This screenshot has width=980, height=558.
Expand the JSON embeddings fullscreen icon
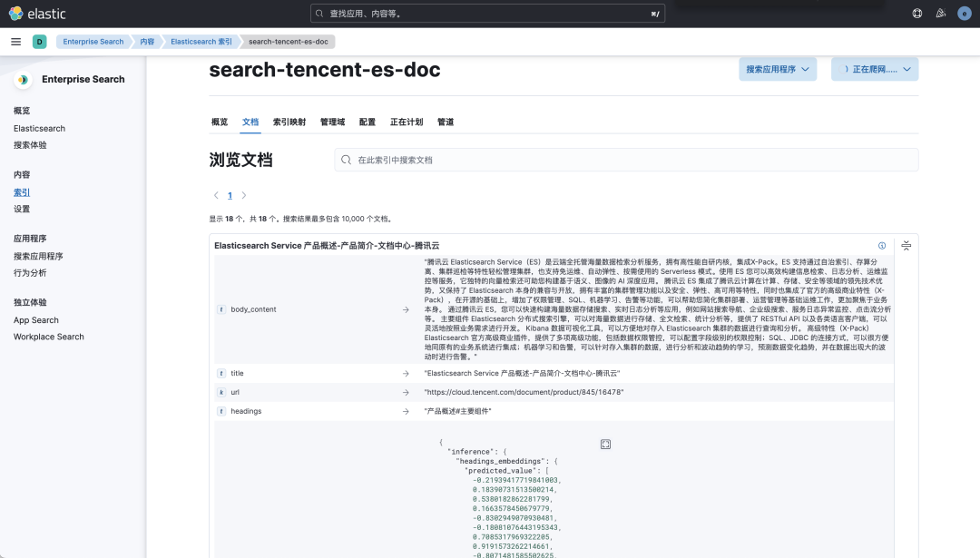click(x=605, y=445)
